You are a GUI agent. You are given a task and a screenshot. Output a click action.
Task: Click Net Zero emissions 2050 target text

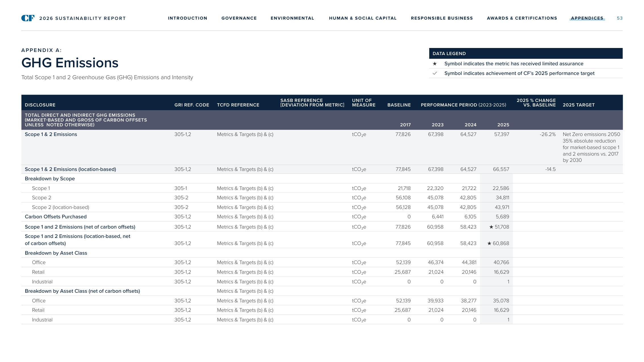coord(591,134)
